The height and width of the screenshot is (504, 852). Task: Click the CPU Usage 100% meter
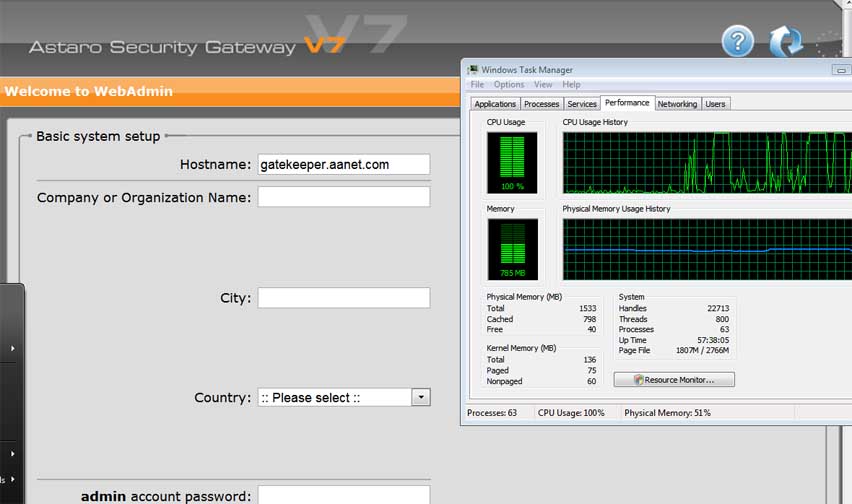512,163
